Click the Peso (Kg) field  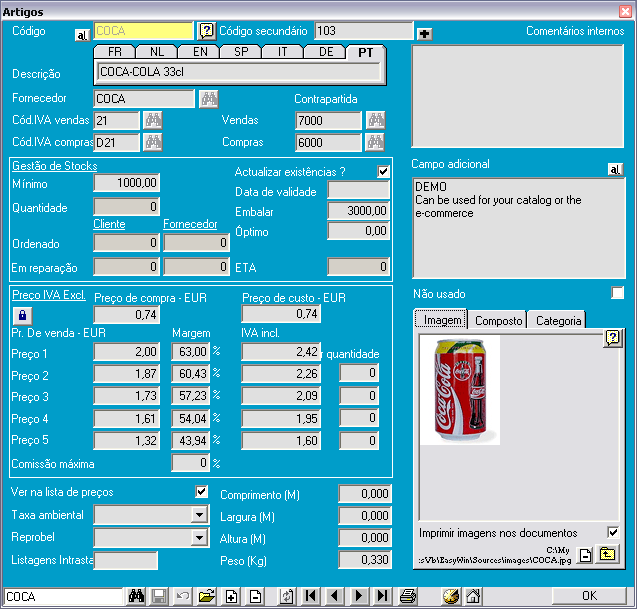365,560
